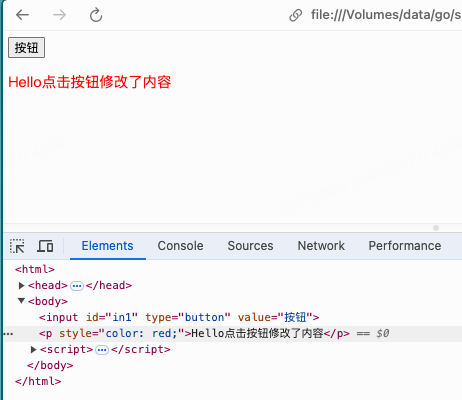462x400 pixels.
Task: Select the </body> closing tag
Action: click(x=50, y=365)
